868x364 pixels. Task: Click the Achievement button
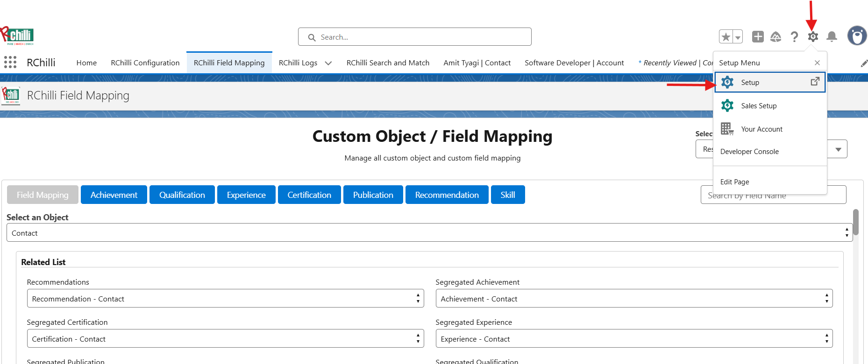[114, 195]
